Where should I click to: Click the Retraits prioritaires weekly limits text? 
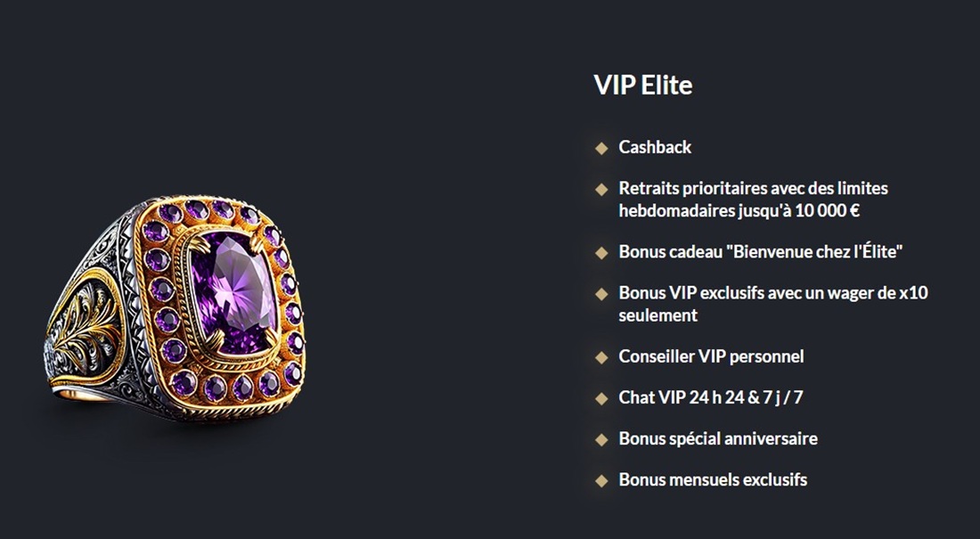753,200
